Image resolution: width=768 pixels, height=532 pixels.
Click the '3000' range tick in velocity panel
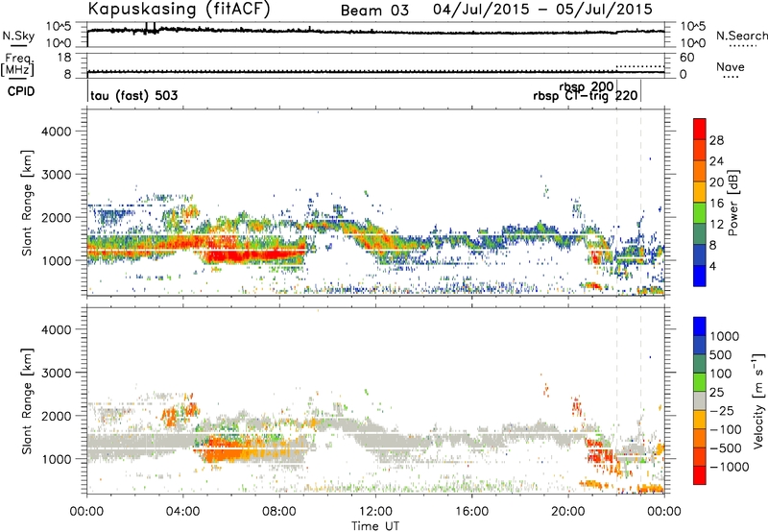click(57, 373)
